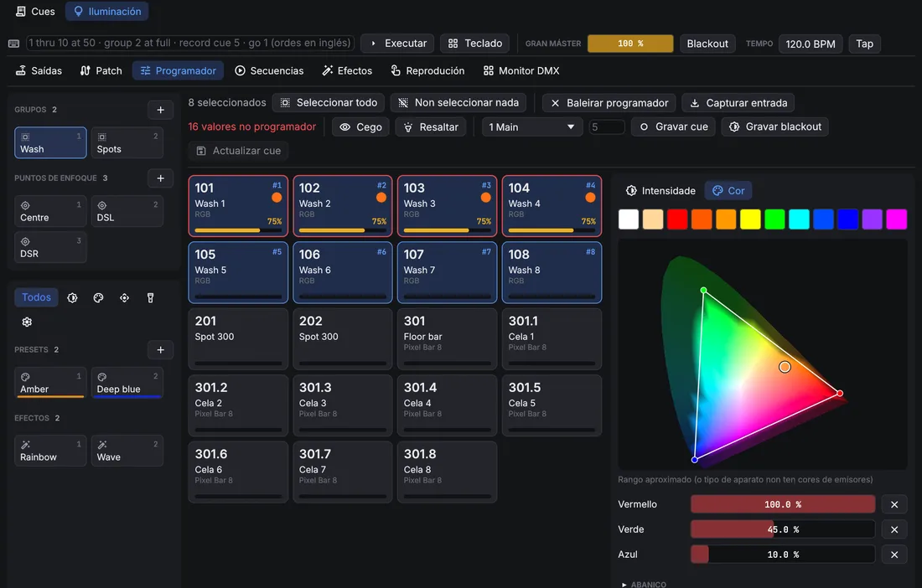The height and width of the screenshot is (588, 922).
Task: Adjust the Gran Máster 100 % fader
Action: [630, 44]
